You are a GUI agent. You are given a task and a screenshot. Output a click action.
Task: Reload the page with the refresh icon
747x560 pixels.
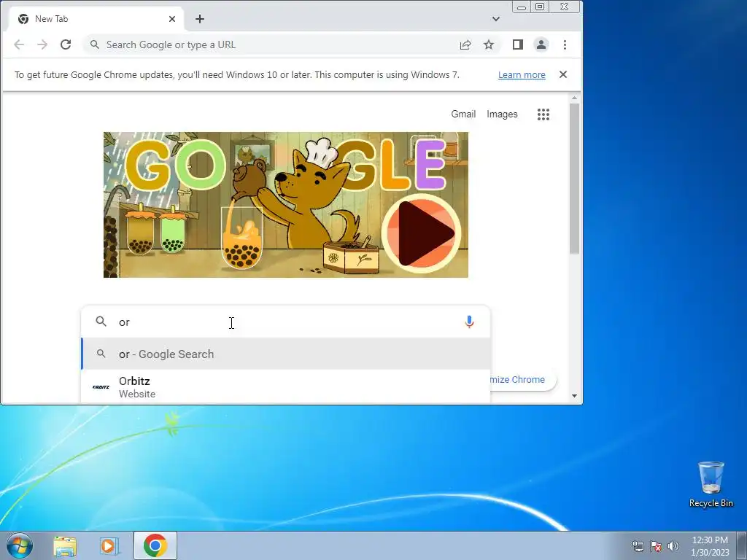66,44
